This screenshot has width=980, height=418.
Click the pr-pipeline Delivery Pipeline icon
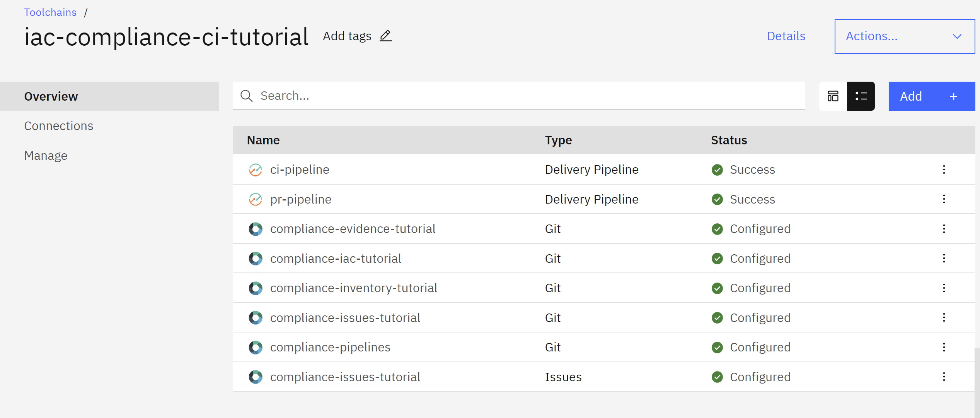pos(256,199)
